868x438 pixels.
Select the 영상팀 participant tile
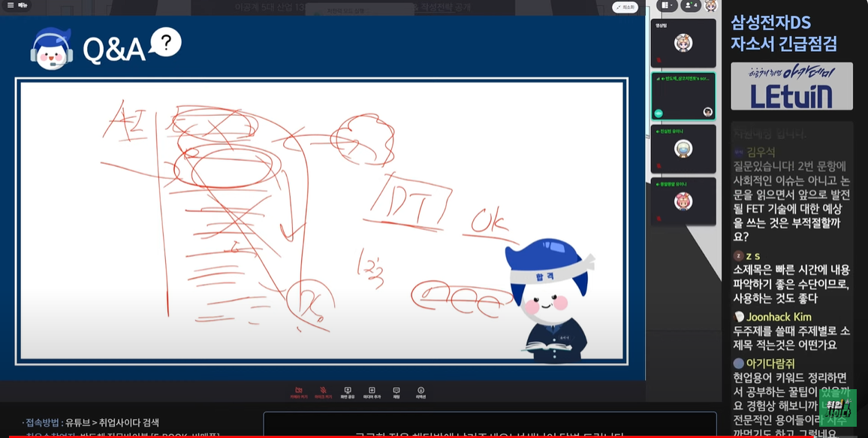coord(683,43)
